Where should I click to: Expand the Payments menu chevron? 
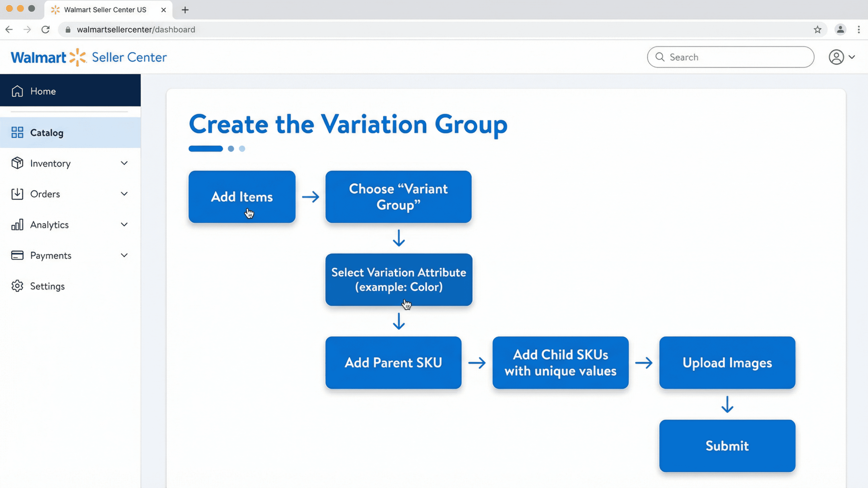124,255
